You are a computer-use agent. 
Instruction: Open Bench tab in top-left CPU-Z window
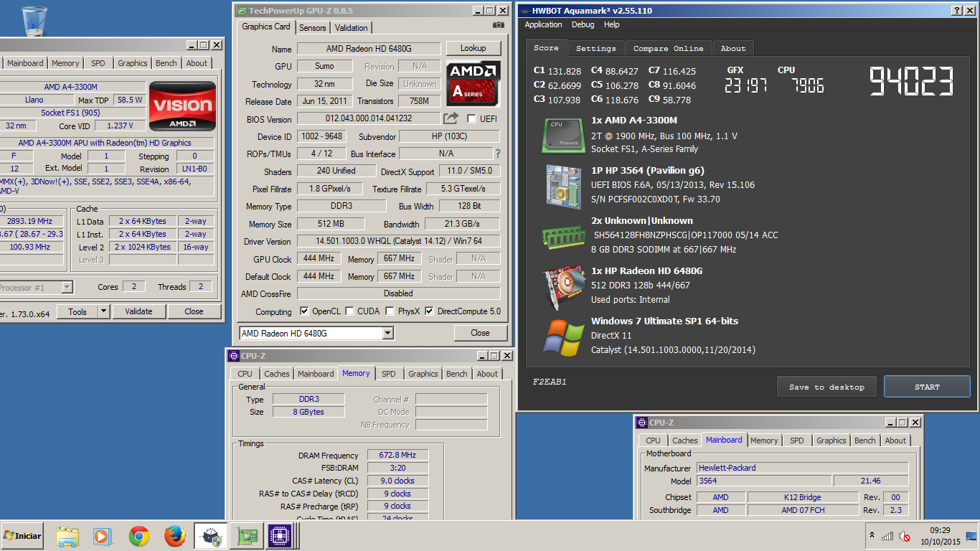[x=166, y=63]
